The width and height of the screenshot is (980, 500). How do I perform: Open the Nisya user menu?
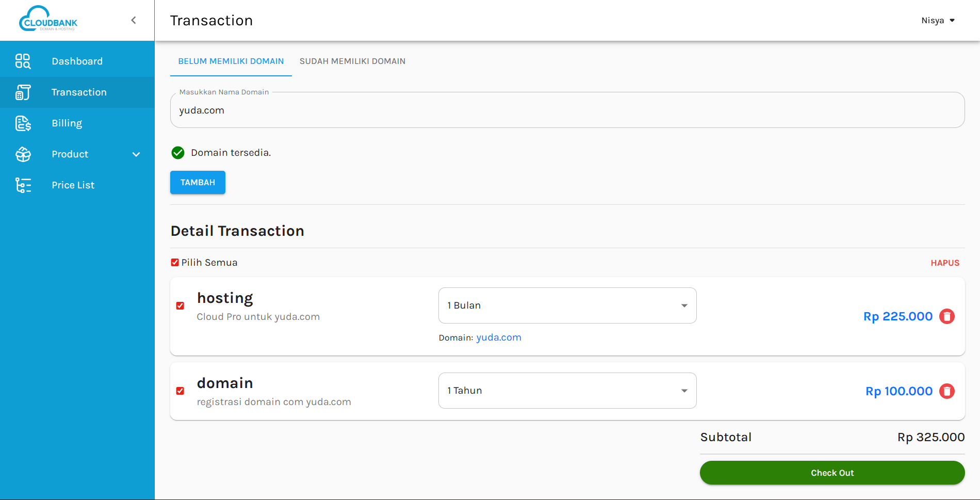tap(938, 21)
